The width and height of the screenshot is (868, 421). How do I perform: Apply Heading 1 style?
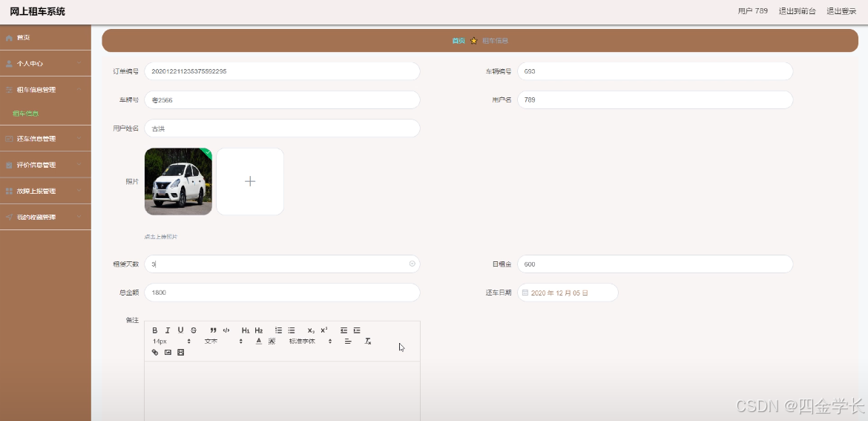pyautogui.click(x=246, y=330)
